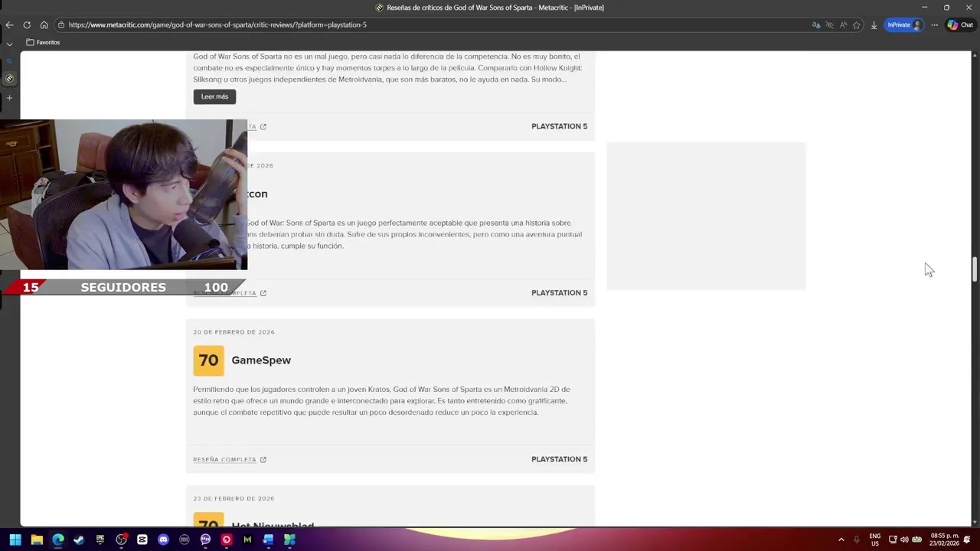Screen dimensions: 980x551
Task: Click the new tab plus in sidebar
Action: 9,98
